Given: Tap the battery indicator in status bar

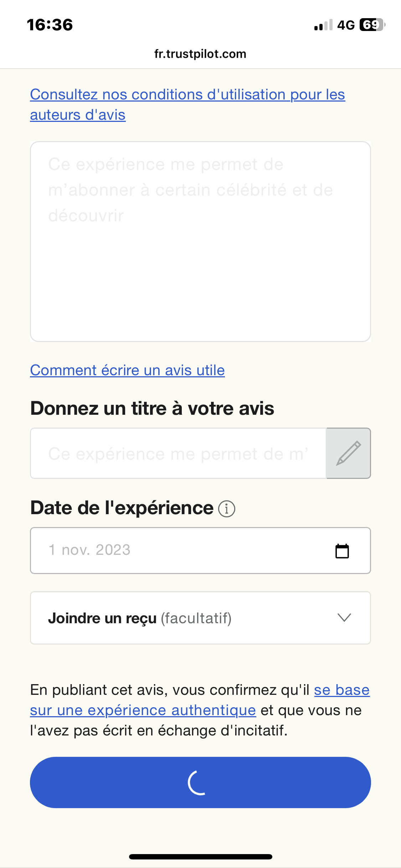Looking at the screenshot, I should [x=372, y=25].
